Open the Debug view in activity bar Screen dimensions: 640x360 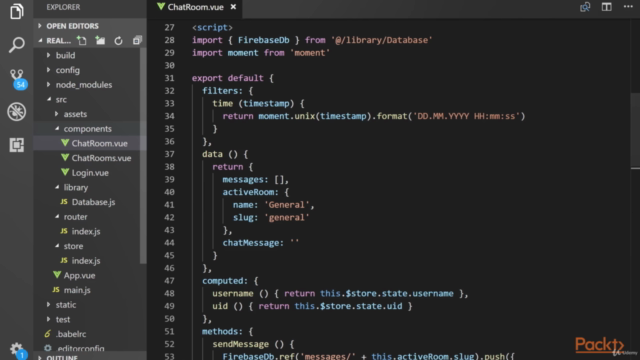tap(17, 111)
